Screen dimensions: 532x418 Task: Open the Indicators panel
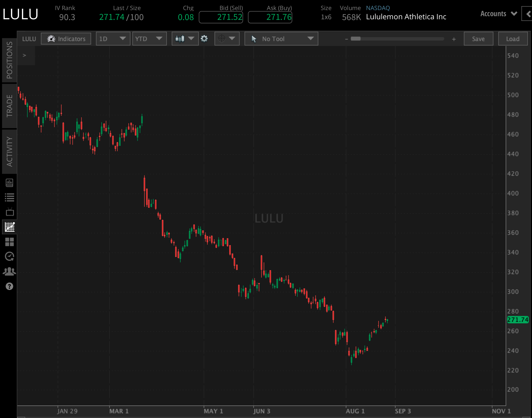point(66,39)
